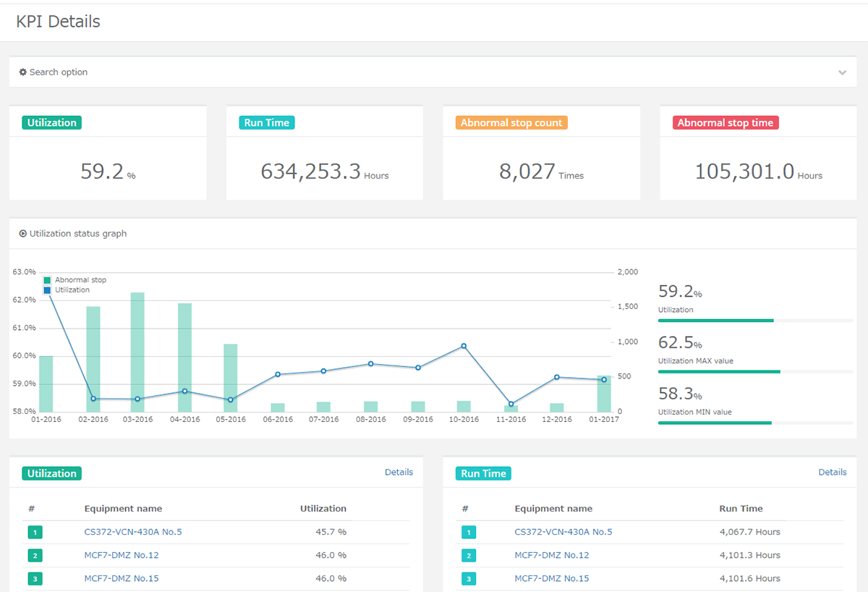
Task: Click the 05-2016 abnormal stop bar
Action: click(x=231, y=378)
